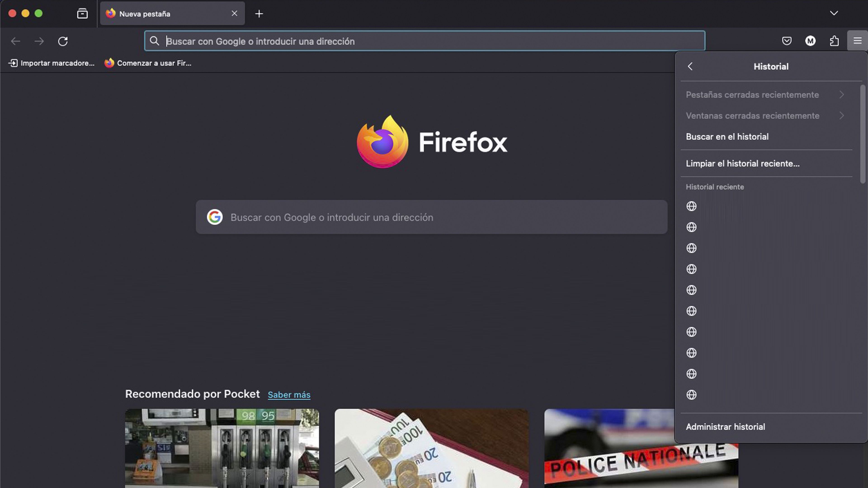Image resolution: width=868 pixels, height=488 pixels.
Task: Click the Recomendado por Pocket heading
Action: (192, 394)
